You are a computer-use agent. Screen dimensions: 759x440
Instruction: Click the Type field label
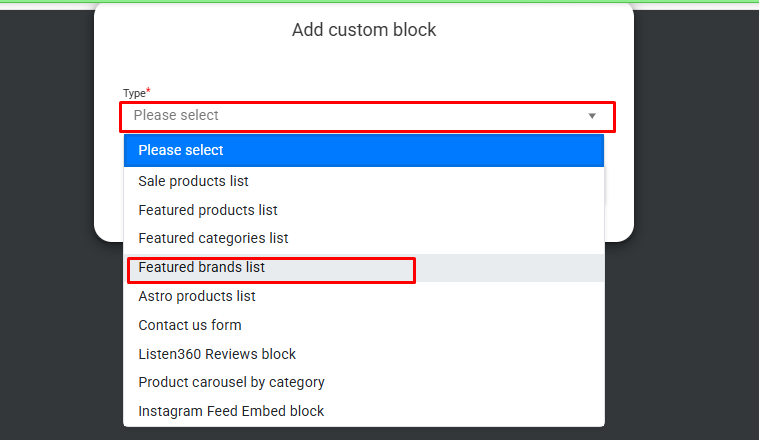coord(134,93)
